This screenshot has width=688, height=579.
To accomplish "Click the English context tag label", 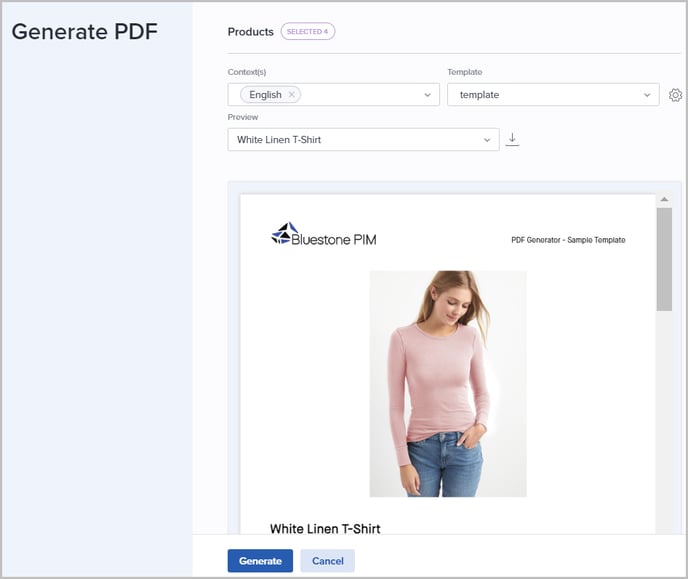I will pyautogui.click(x=265, y=95).
